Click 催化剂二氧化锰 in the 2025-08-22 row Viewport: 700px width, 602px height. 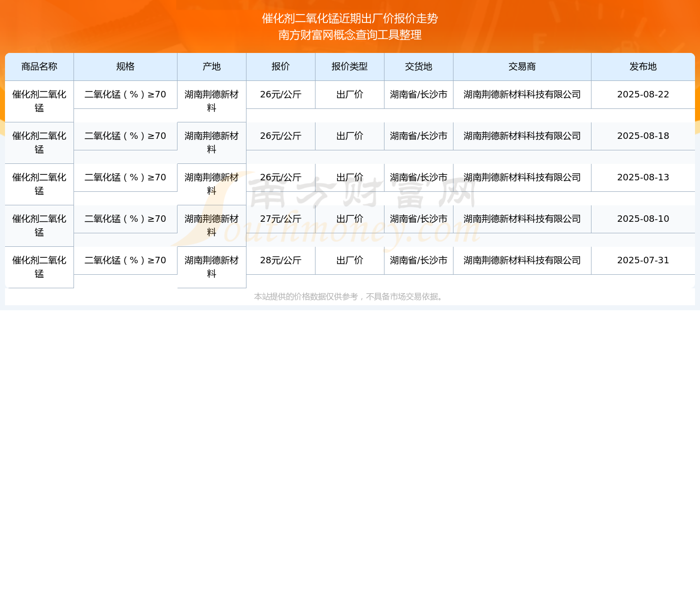[x=39, y=101]
